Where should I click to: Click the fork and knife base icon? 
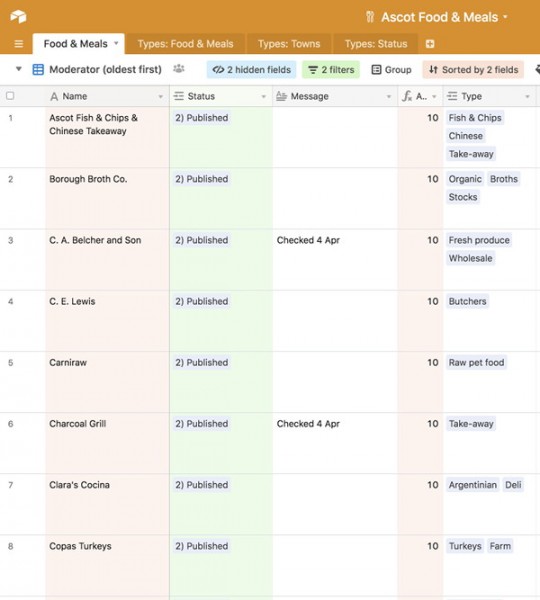(x=369, y=17)
